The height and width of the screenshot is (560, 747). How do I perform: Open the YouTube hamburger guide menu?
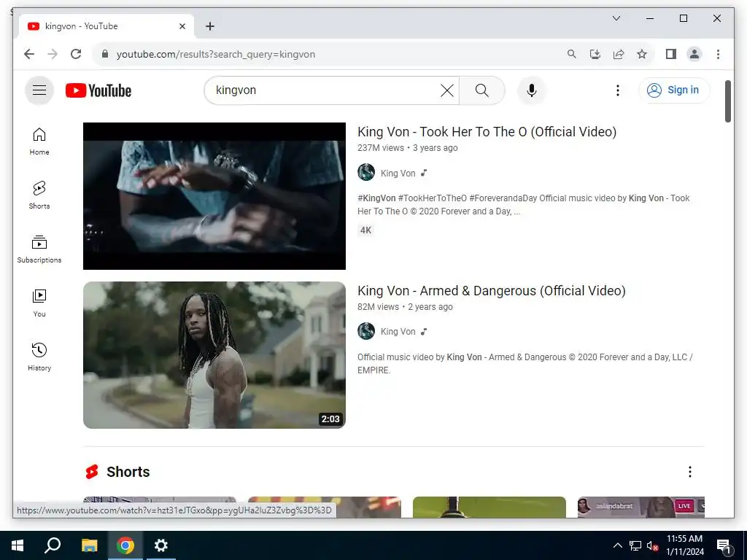(x=39, y=90)
